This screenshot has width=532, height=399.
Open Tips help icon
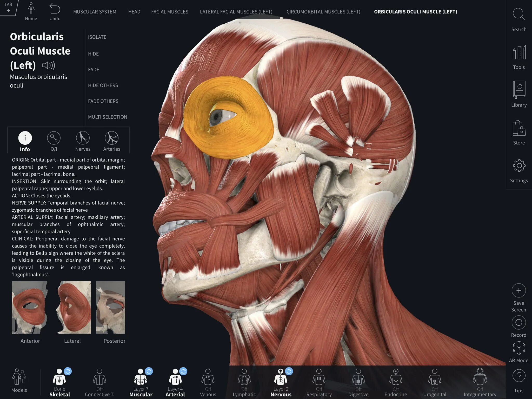pos(519,381)
